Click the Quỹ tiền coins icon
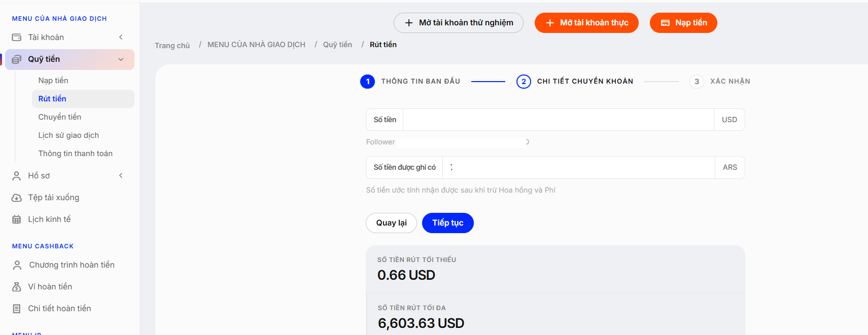This screenshot has width=868, height=335. coord(17,59)
